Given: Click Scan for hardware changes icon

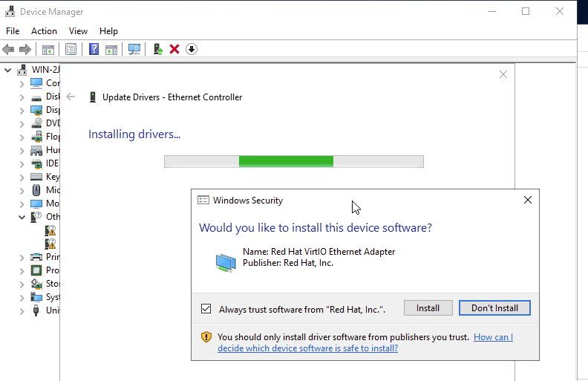Looking at the screenshot, I should pyautogui.click(x=134, y=49).
